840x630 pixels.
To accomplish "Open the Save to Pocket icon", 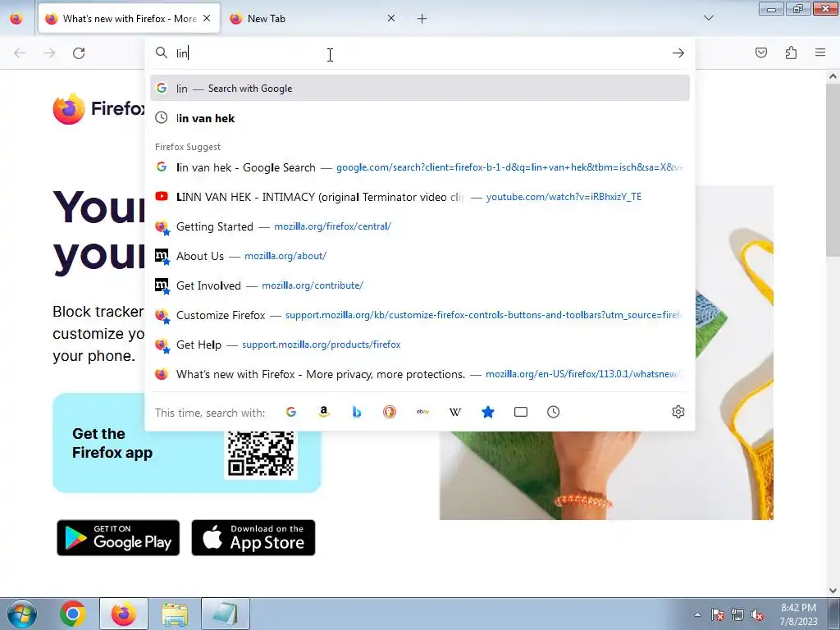I will [x=760, y=52].
